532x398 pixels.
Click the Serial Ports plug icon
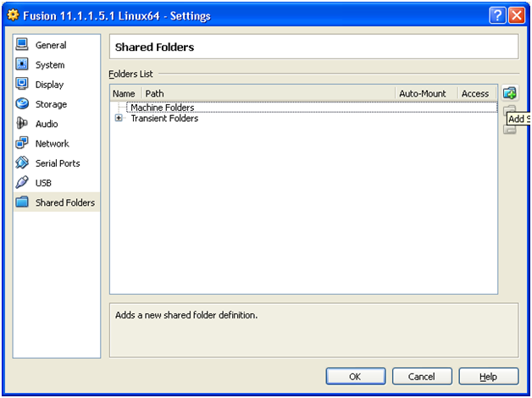(x=22, y=163)
